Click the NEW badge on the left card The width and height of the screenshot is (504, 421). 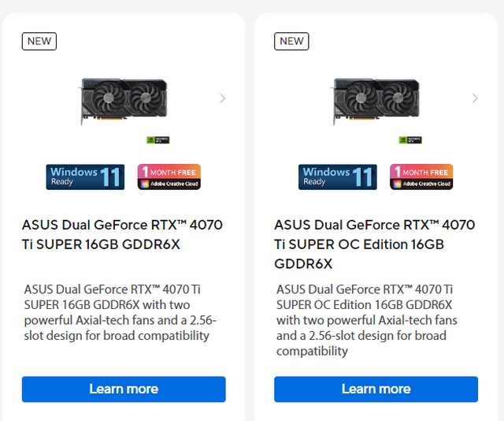coord(39,41)
